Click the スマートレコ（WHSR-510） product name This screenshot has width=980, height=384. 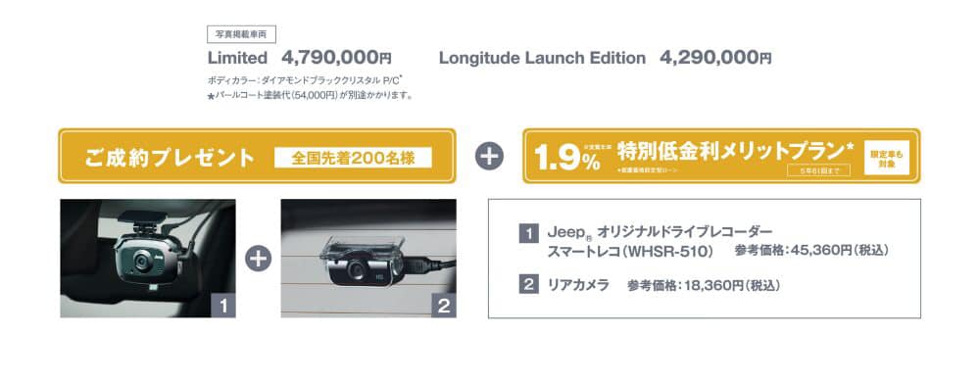(630, 251)
